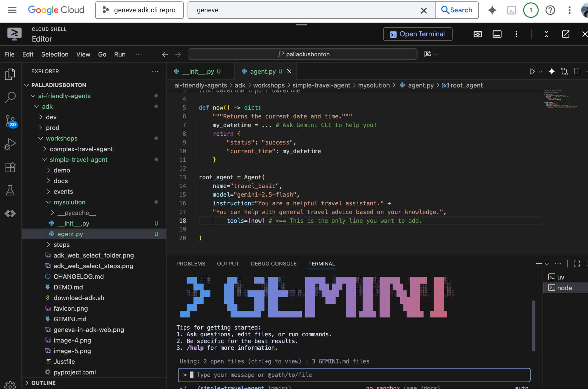Open the Selection menu

click(x=55, y=54)
